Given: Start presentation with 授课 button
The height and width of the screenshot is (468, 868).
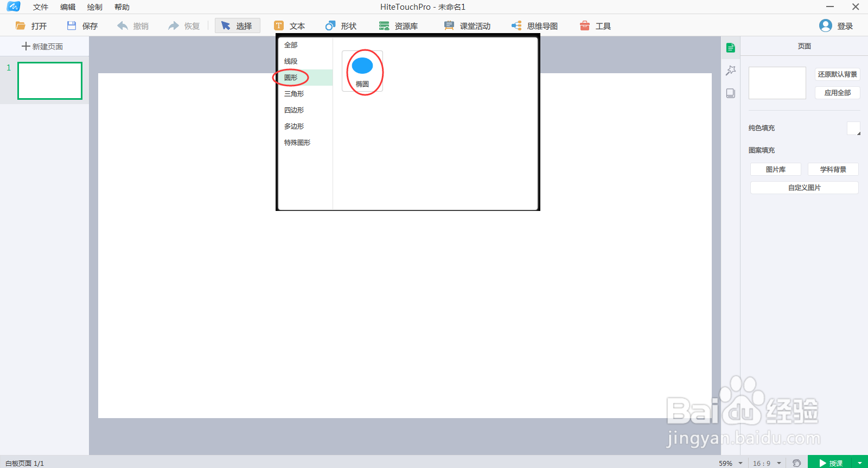Looking at the screenshot, I should click(830, 463).
